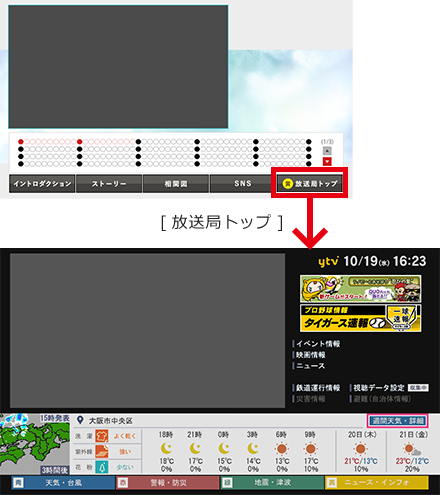Click the (1/3) page indicator

pyautogui.click(x=327, y=142)
